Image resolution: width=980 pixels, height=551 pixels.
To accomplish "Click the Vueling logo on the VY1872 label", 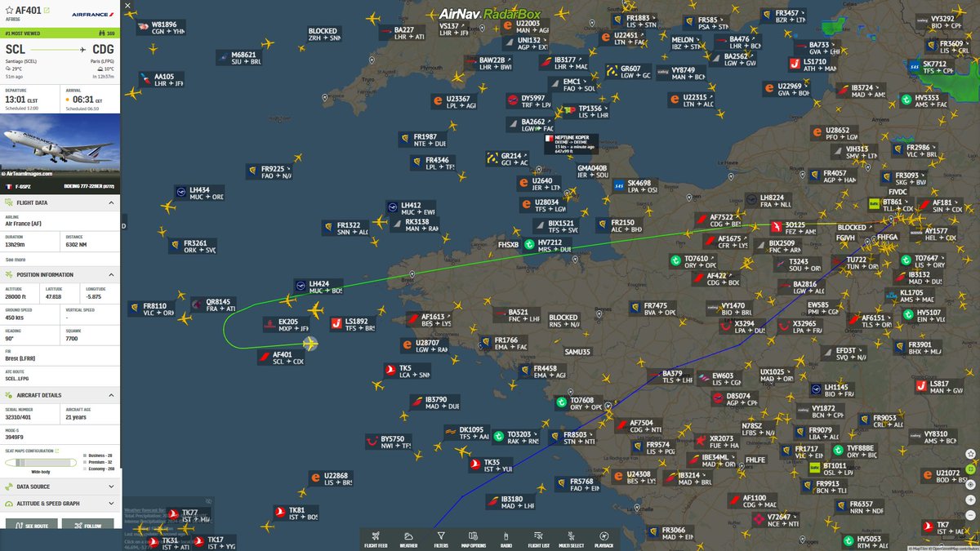I will (x=803, y=411).
